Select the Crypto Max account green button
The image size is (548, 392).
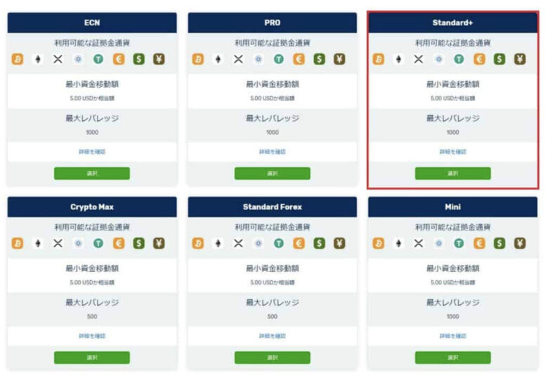click(92, 358)
